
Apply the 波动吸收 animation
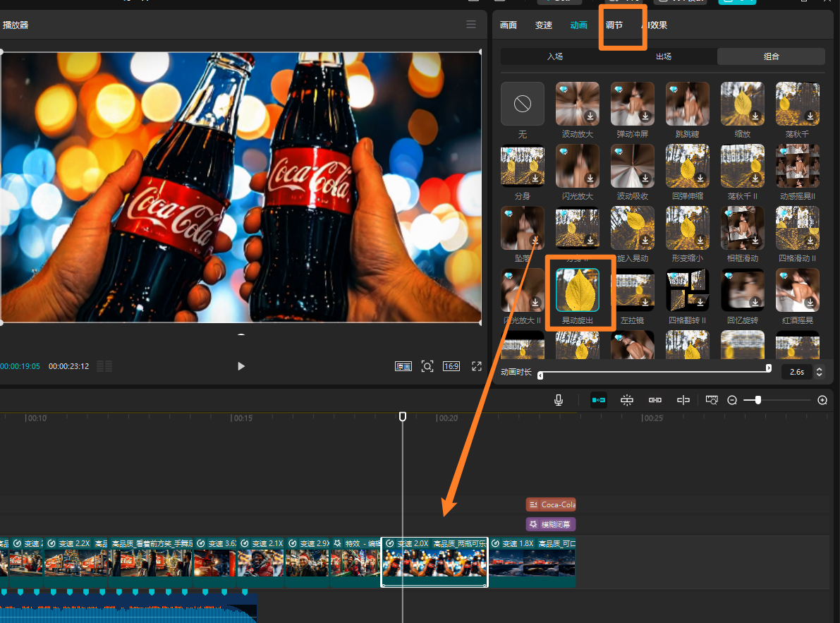coord(632,166)
